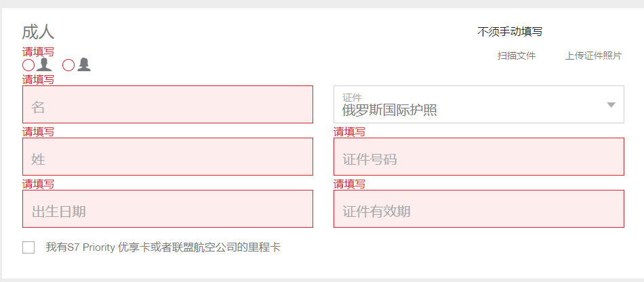Click the 成人 passenger heading
Screen dimensions: 644x282
(x=38, y=32)
